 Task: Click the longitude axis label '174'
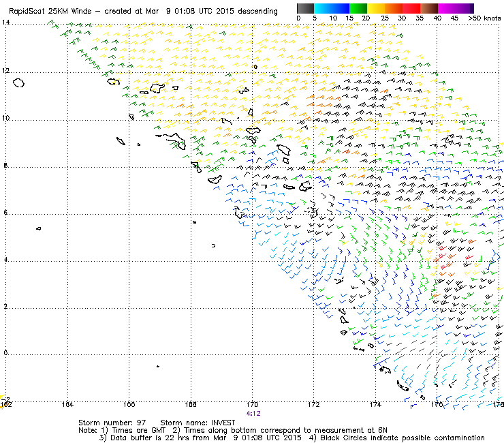375,404
